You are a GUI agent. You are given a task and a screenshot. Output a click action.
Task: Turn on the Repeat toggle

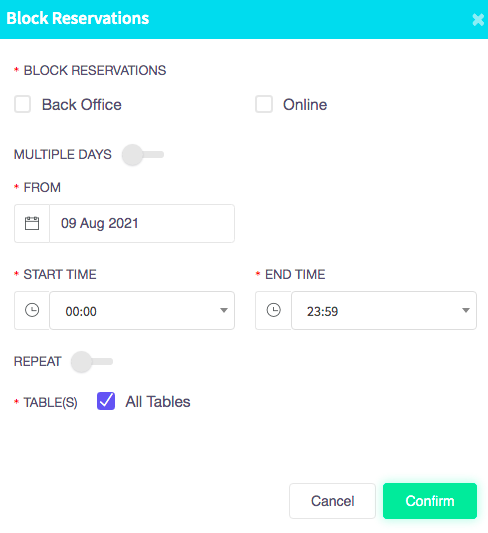pyautogui.click(x=92, y=362)
